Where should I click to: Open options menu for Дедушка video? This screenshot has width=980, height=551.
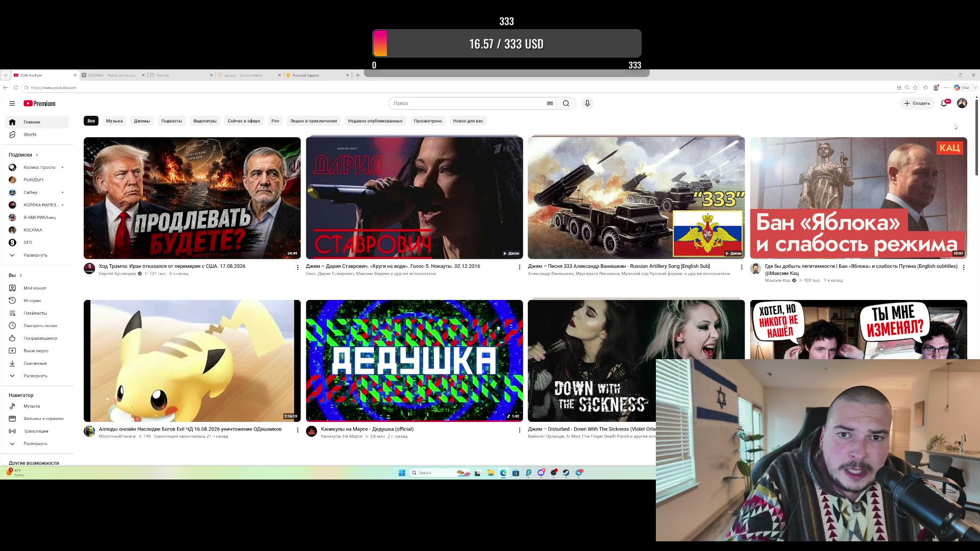520,430
